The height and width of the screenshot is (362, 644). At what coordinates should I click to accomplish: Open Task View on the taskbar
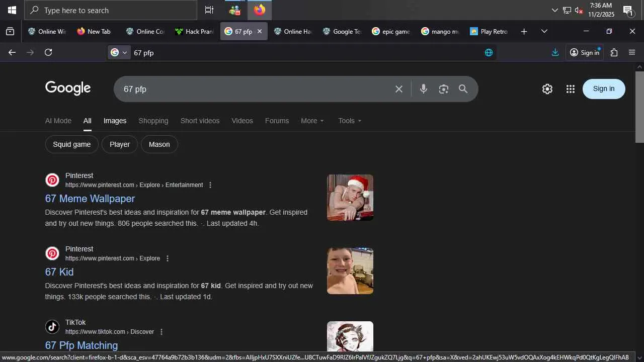coord(209,10)
